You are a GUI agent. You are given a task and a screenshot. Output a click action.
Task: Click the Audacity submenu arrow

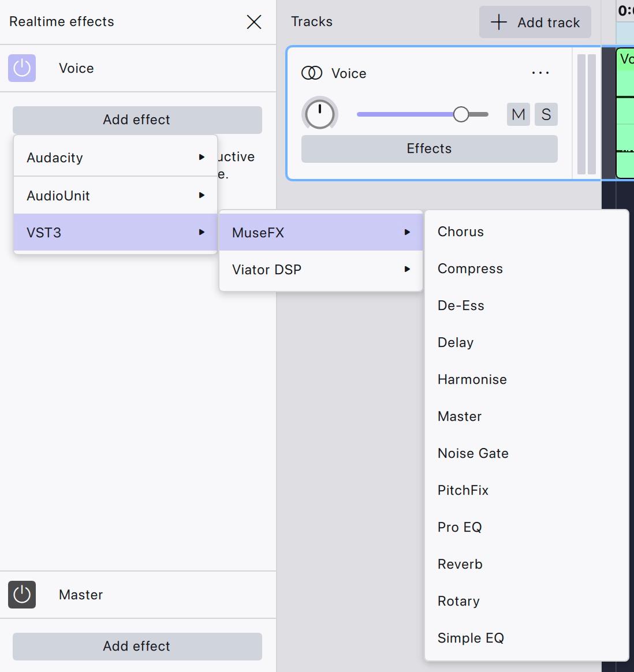click(202, 157)
